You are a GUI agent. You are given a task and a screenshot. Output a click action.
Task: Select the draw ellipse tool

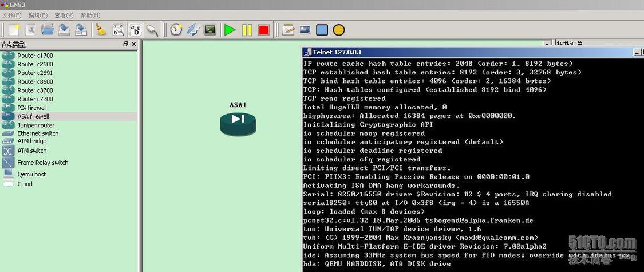click(339, 30)
